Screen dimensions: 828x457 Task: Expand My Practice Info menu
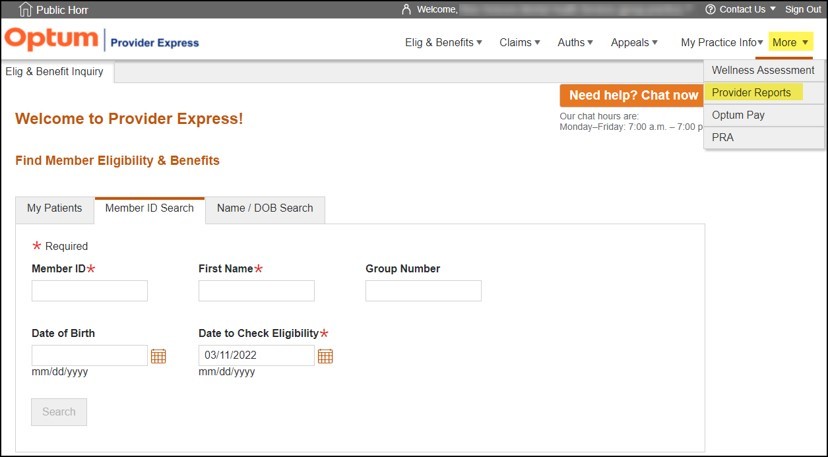coord(722,43)
